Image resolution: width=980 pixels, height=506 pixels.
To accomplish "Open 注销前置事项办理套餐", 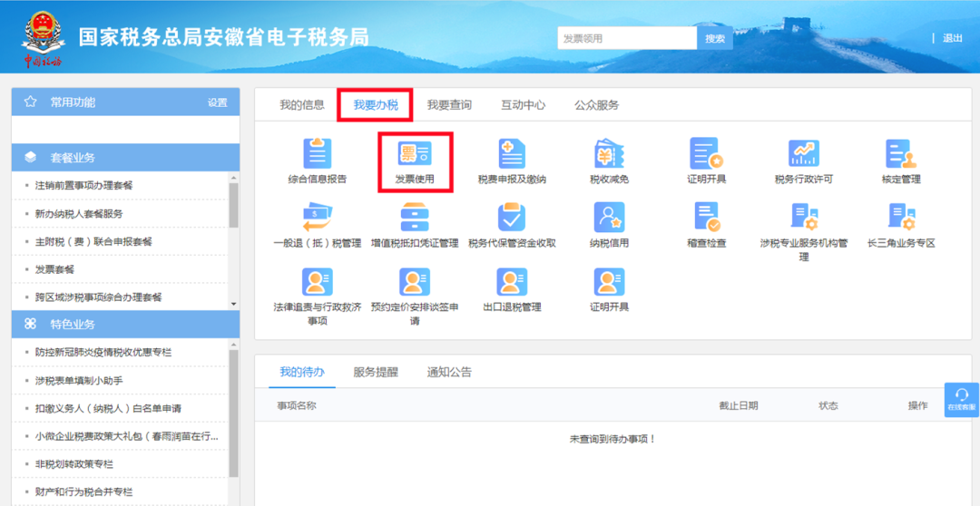I will [83, 186].
